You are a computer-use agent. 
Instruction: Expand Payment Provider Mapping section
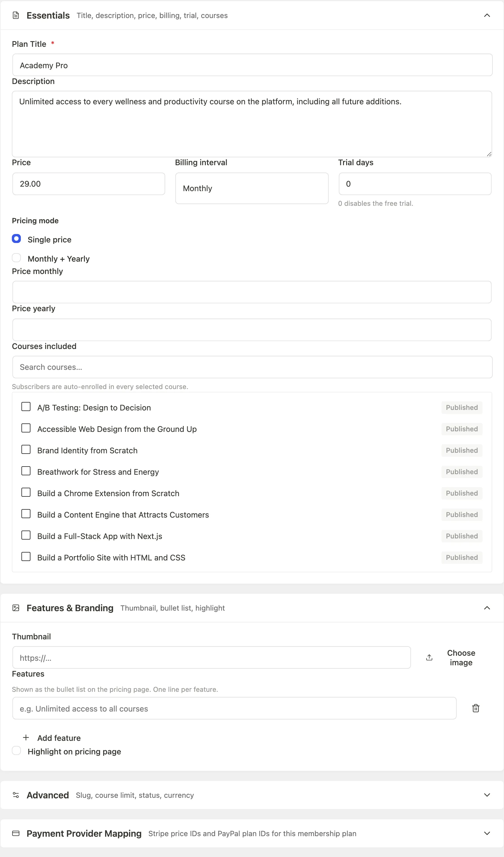coord(487,833)
